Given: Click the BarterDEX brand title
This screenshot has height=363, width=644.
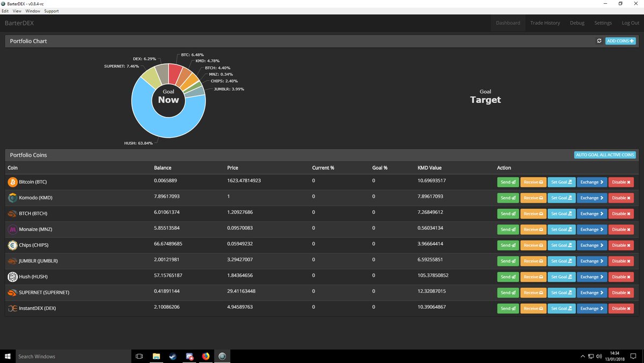Looking at the screenshot, I should point(19,23).
